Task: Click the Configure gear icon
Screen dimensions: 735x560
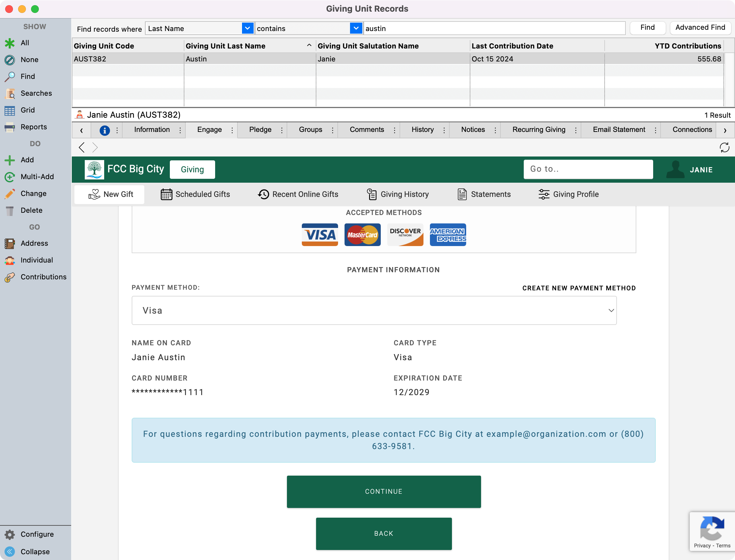Action: pyautogui.click(x=10, y=534)
